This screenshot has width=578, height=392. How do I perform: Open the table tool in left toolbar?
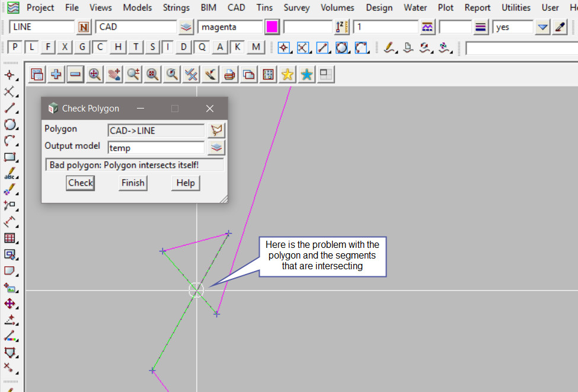click(x=9, y=238)
